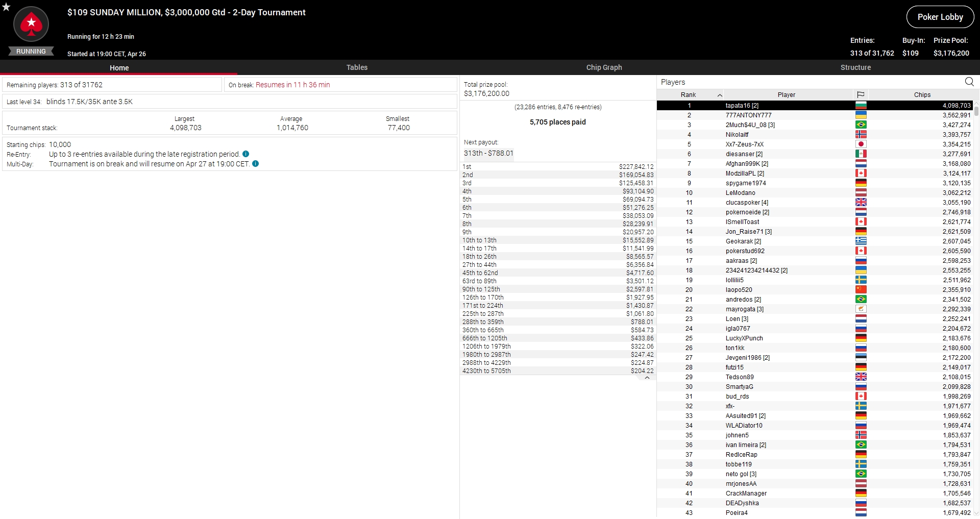Select player row SmartyaG
Viewport: 980px width, 519px height.
tap(815, 387)
